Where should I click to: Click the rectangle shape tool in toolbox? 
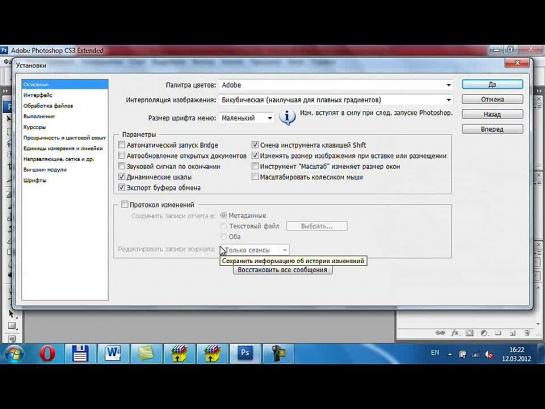pos(11,326)
